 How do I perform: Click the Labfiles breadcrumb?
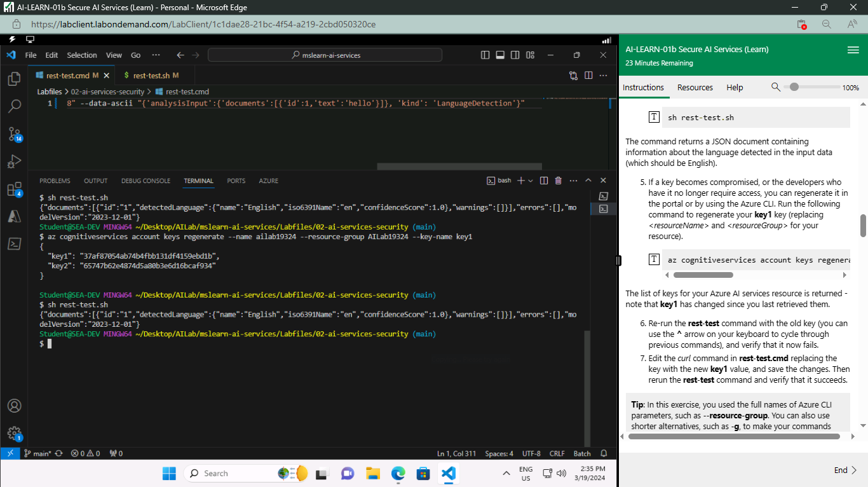point(50,92)
